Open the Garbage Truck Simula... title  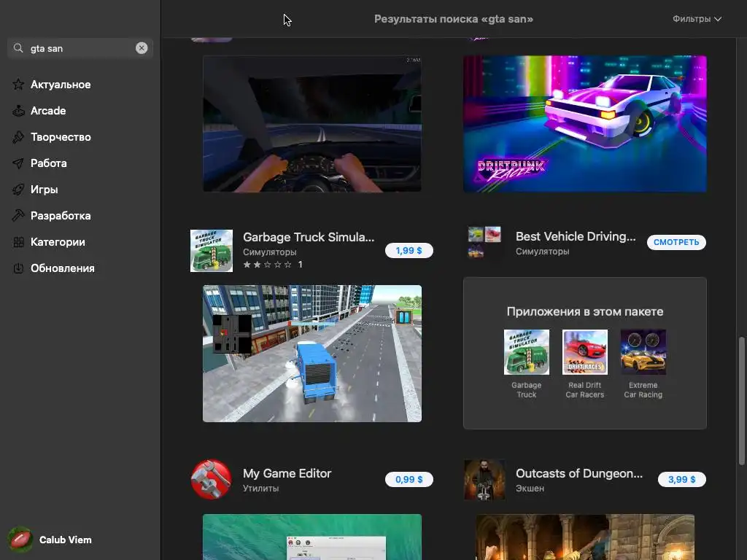coord(309,237)
